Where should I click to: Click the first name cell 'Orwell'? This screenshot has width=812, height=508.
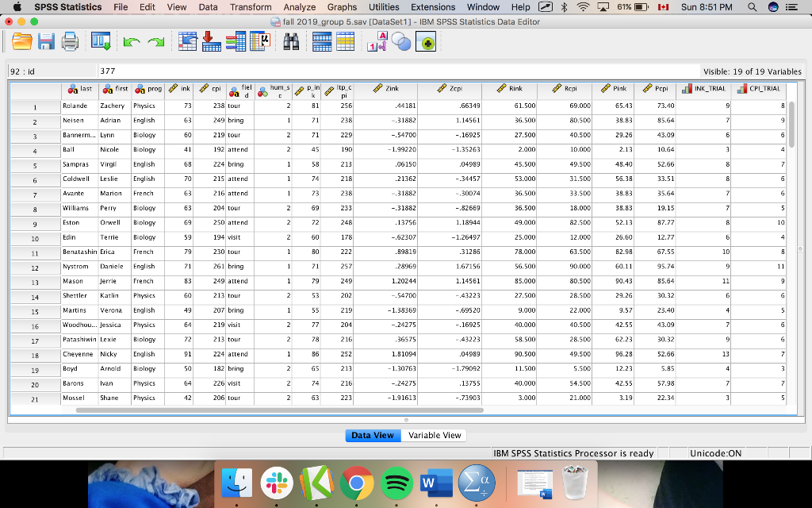tap(115, 223)
